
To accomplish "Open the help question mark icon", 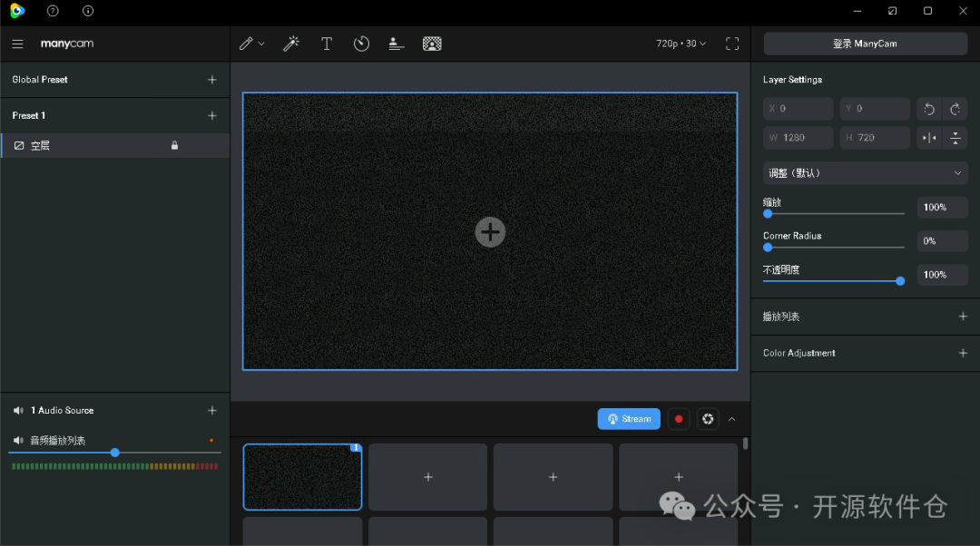I will pos(53,11).
